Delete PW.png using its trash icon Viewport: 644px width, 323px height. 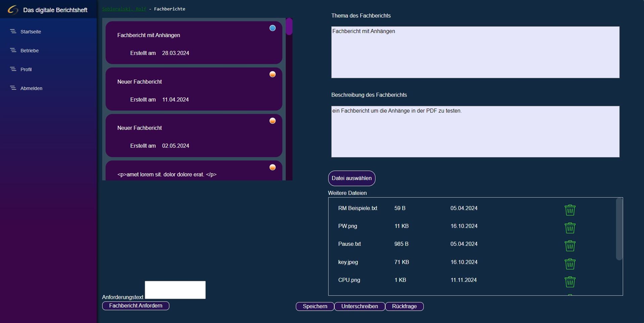point(570,228)
